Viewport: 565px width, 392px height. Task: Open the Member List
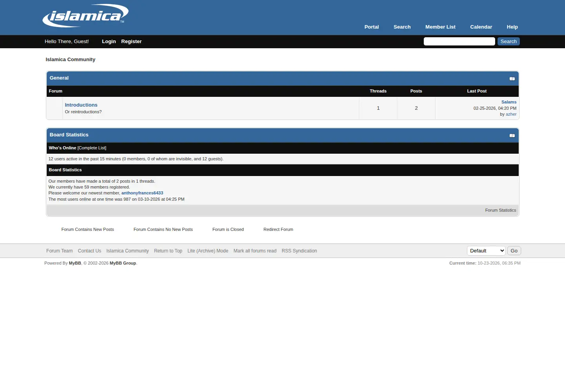(440, 27)
